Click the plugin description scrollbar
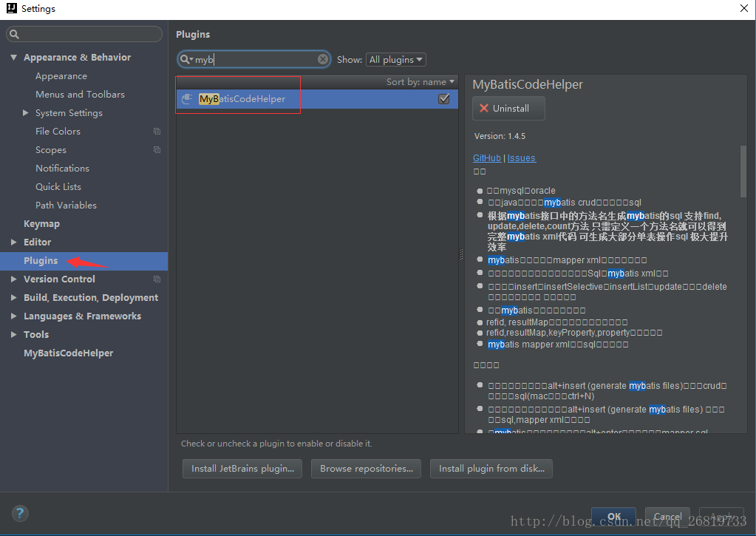Image resolution: width=756 pixels, height=536 pixels. [743, 172]
